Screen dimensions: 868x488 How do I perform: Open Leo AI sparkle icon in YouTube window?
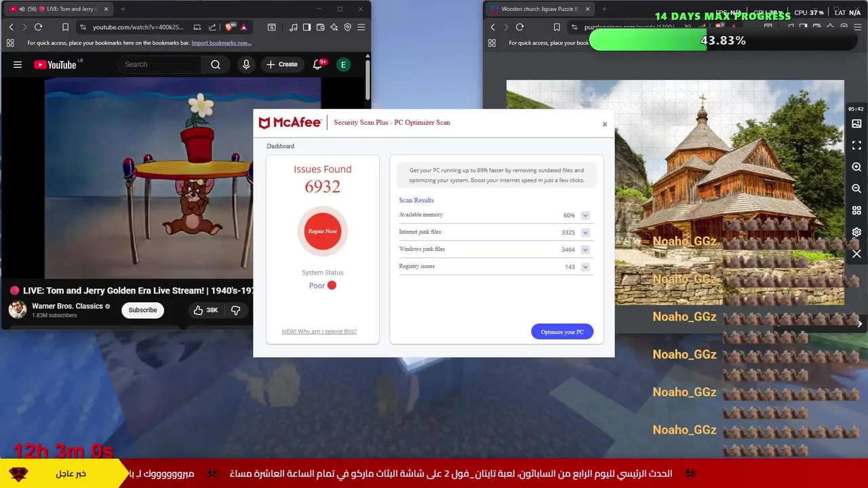click(x=334, y=27)
